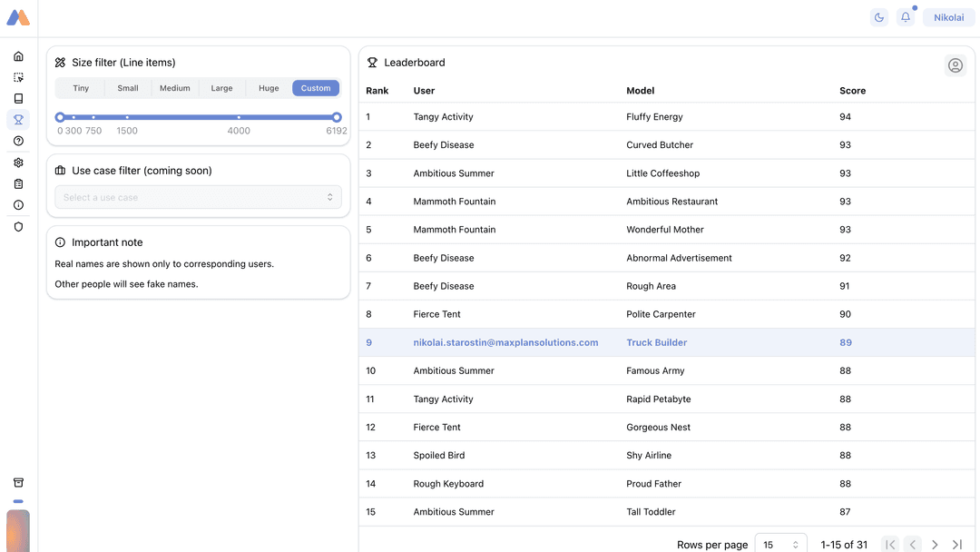This screenshot has width=980, height=552.
Task: Click the trophy icon beside Leaderboard title
Action: [373, 63]
